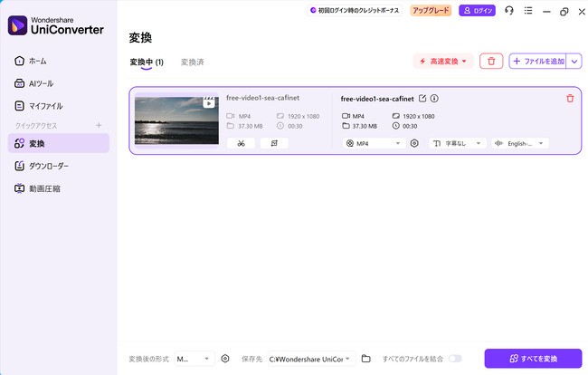This screenshot has height=375, width=588.
Task: Go to マイファイル in the sidebar
Action: coord(58,106)
